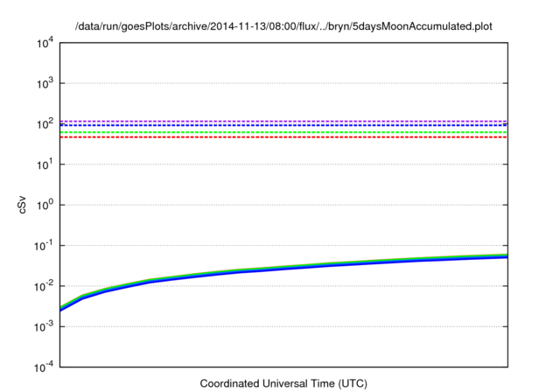Screen dimensions: 560x392
Task: Click the 10^3 axis tick label
Action: click(45, 84)
